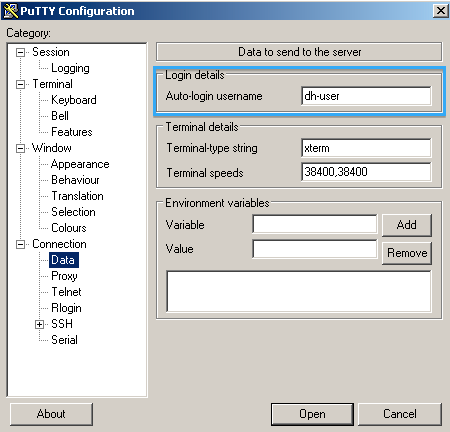
Task: Select the Session category
Action: (x=51, y=52)
